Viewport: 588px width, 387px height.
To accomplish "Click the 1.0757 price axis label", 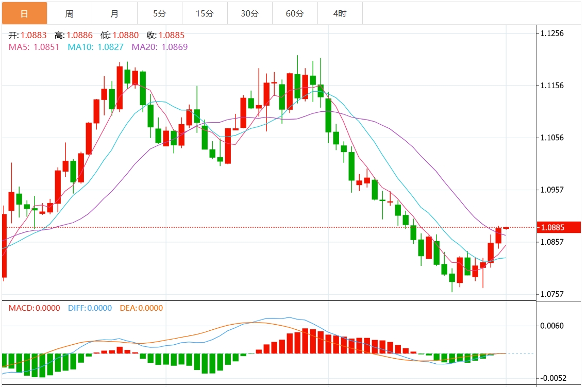I will tap(552, 294).
